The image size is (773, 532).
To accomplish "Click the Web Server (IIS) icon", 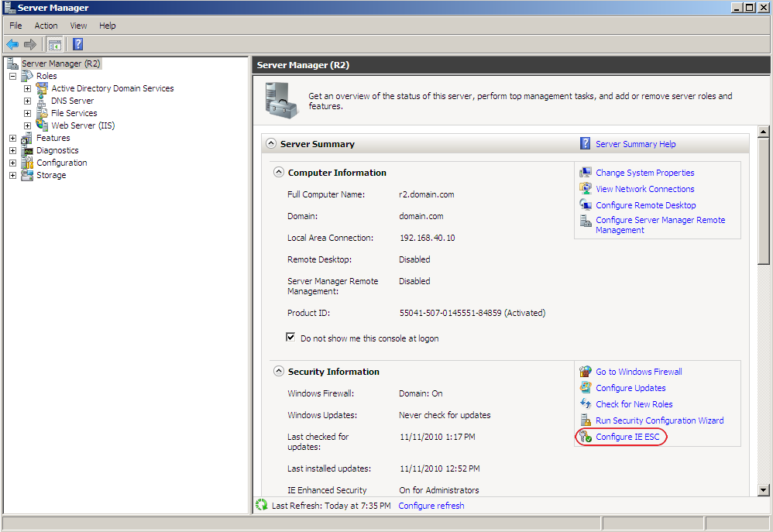I will pos(43,125).
